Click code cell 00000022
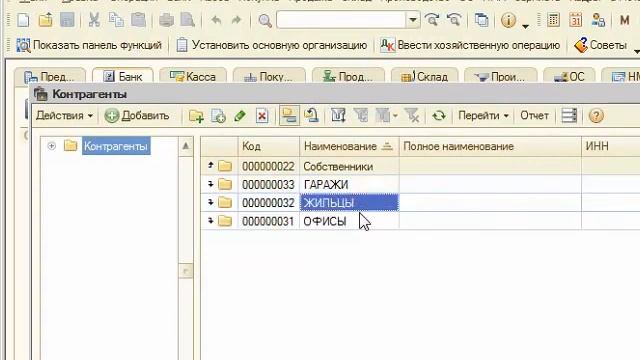Viewport: 640px width, 360px height. (x=268, y=166)
